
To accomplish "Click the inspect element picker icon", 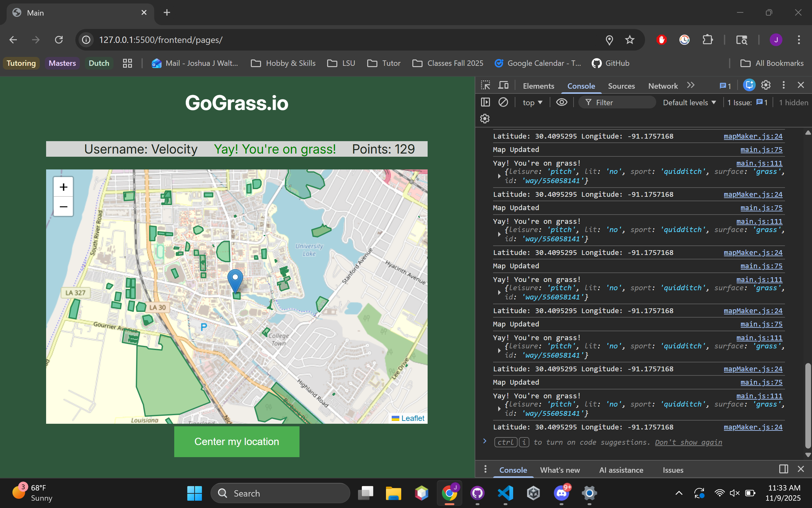I will click(485, 85).
